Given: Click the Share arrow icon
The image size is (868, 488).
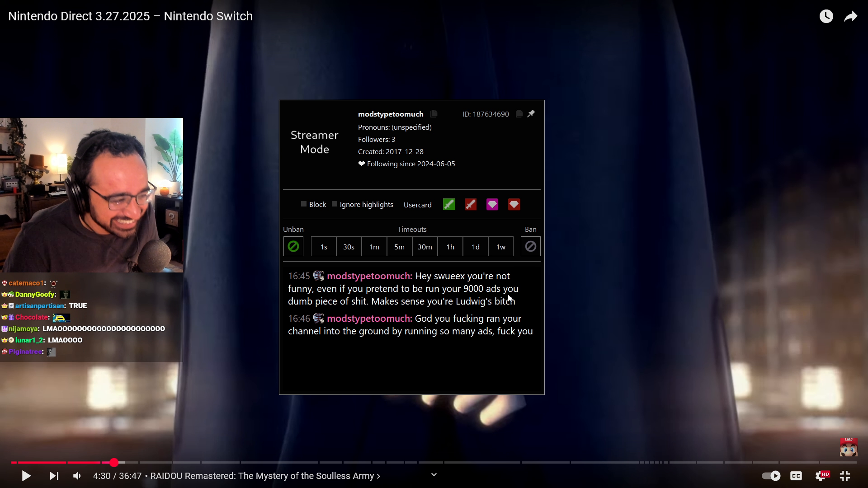Looking at the screenshot, I should click(851, 17).
